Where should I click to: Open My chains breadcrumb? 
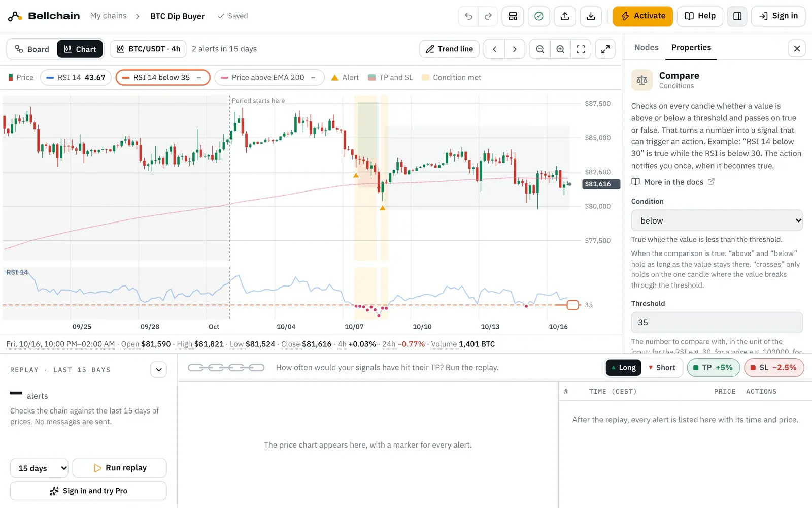(x=108, y=16)
